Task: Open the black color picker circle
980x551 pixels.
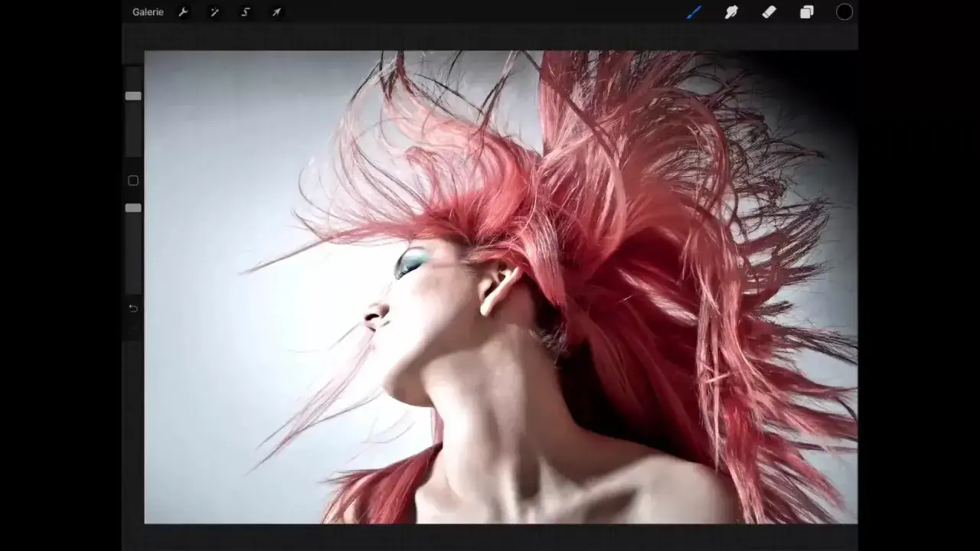Action: click(x=844, y=12)
